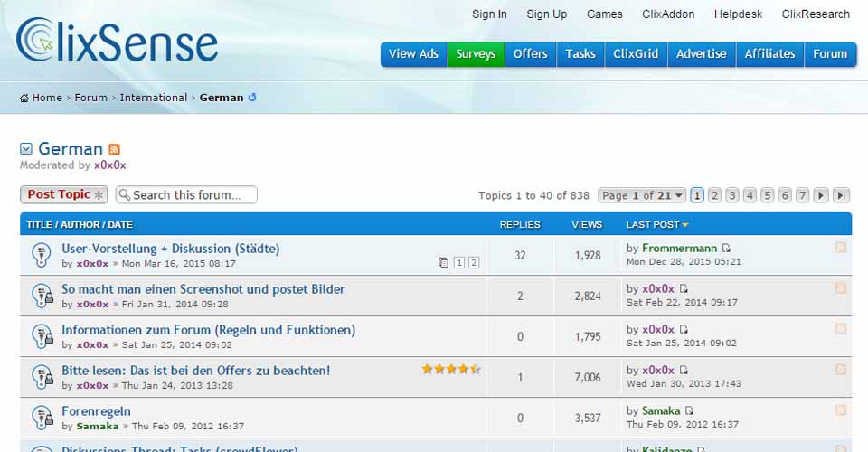Click locked topic icon for Screenshot thread
Viewport: 868px width, 452px height.
pyautogui.click(x=42, y=296)
